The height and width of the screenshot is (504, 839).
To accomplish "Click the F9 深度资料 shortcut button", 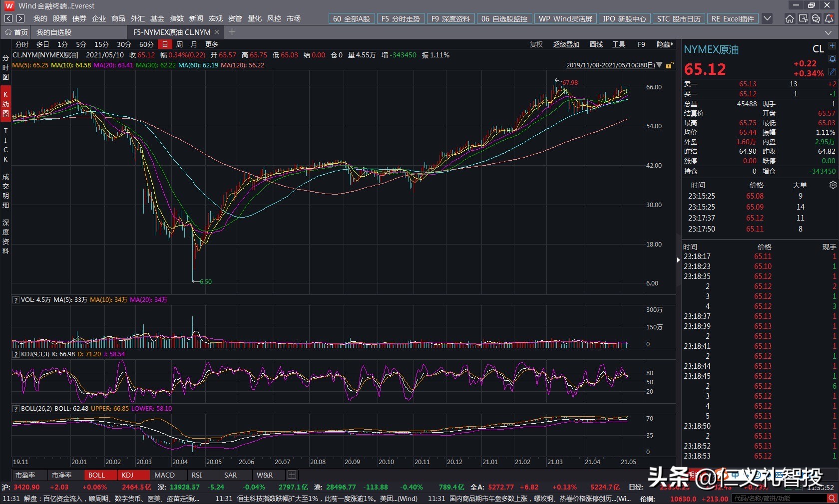I will (450, 18).
